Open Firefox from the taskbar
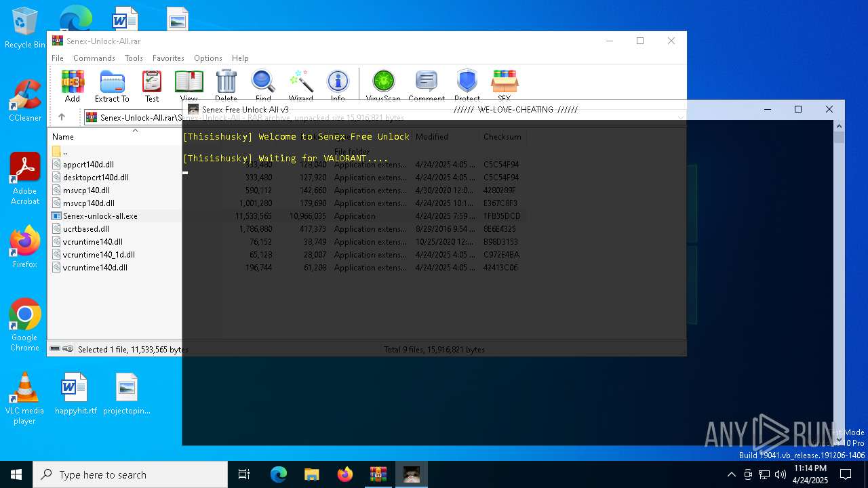The image size is (868, 488). coord(345,474)
